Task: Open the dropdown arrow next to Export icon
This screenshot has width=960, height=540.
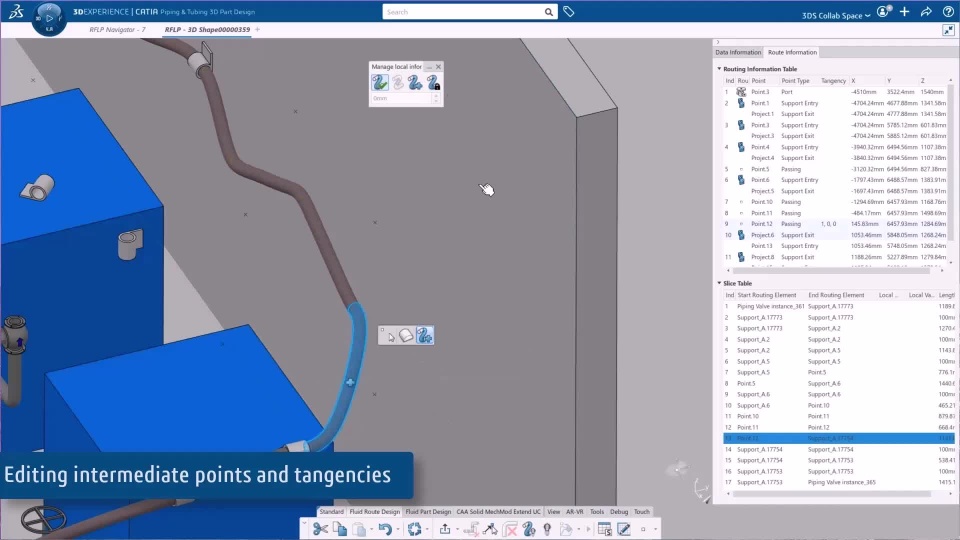Action: (457, 530)
